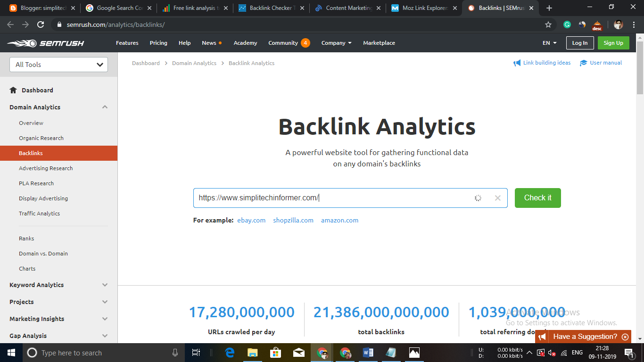Image resolution: width=644 pixels, height=362 pixels.
Task: Select the highlighted Backlinks sidebar item
Action: (58, 153)
